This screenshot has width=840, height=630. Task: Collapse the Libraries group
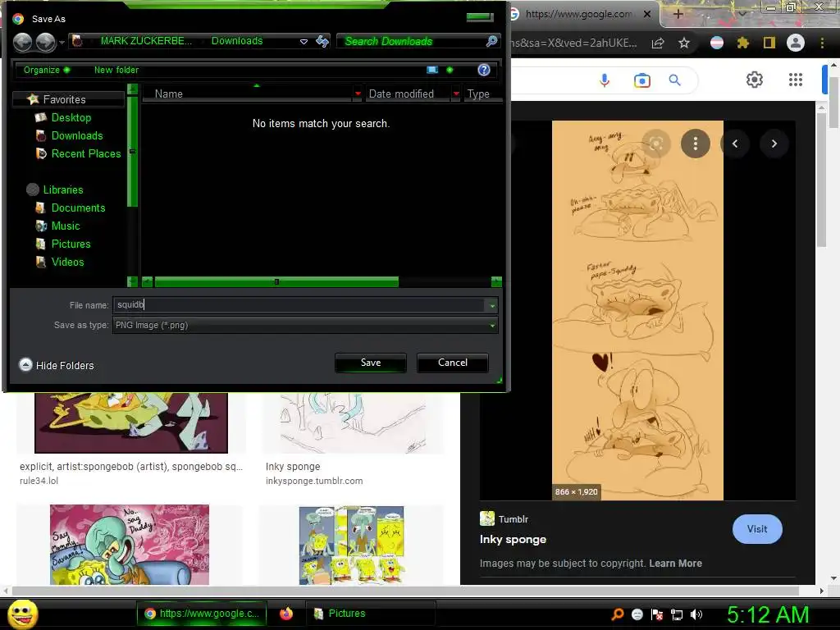(x=55, y=189)
